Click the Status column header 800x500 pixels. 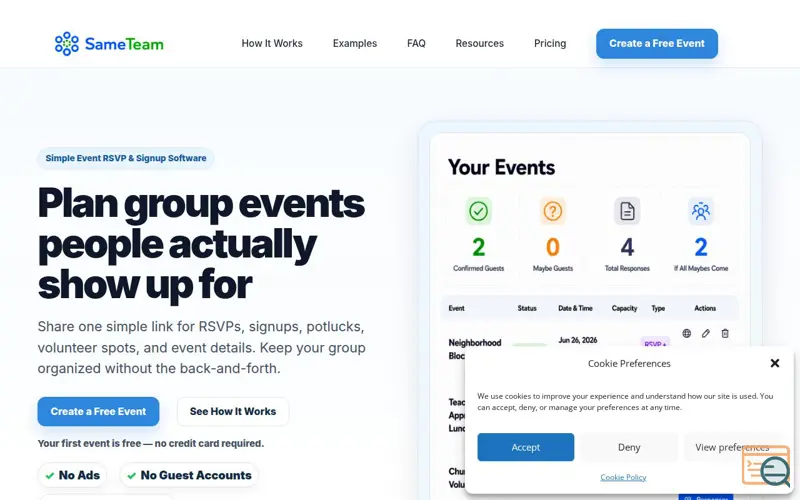coord(527,308)
